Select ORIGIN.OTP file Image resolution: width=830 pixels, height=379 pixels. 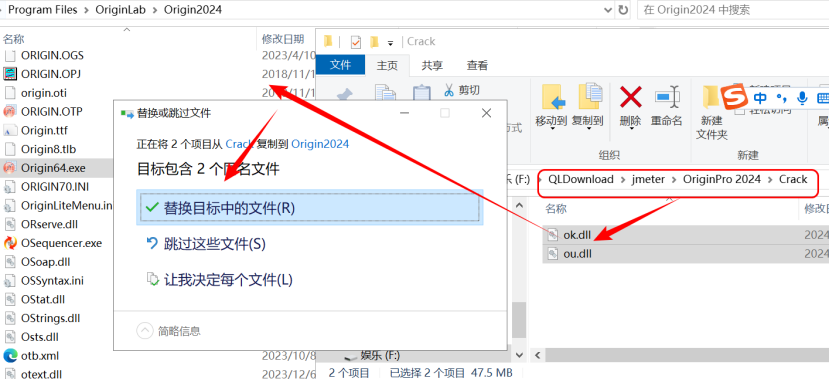51,112
